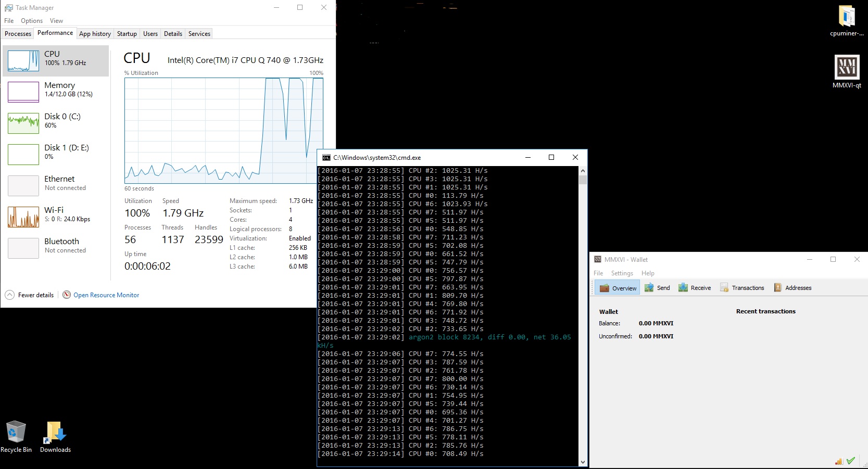The height and width of the screenshot is (469, 868).
Task: Open the wallet Settings menu
Action: [622, 273]
